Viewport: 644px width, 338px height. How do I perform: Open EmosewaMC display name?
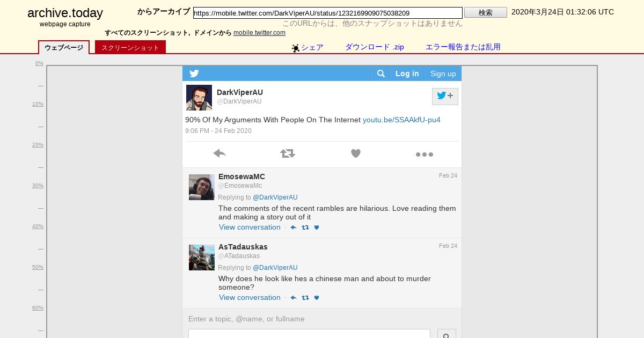coord(241,177)
